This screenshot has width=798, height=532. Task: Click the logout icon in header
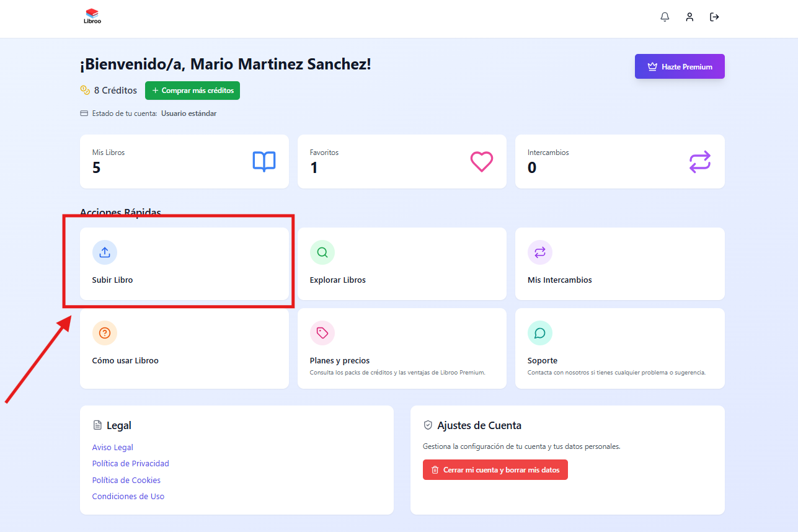[714, 17]
